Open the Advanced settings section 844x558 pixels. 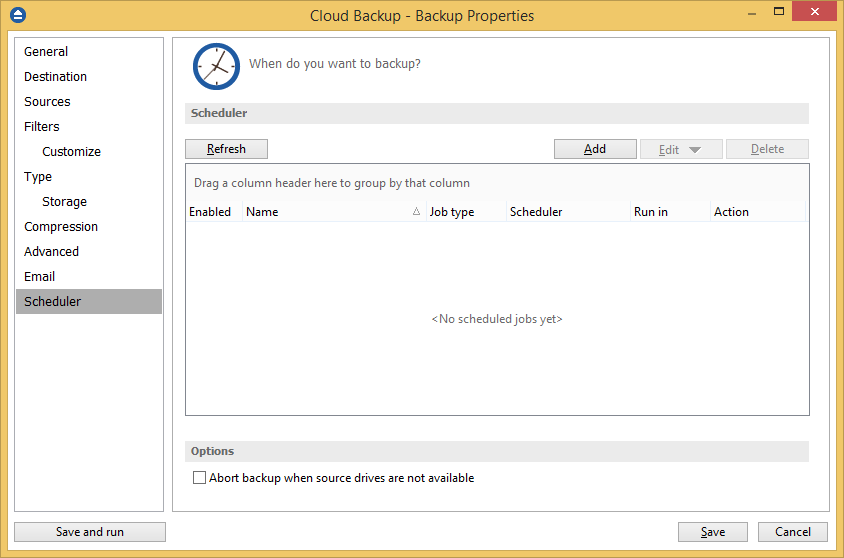[51, 252]
